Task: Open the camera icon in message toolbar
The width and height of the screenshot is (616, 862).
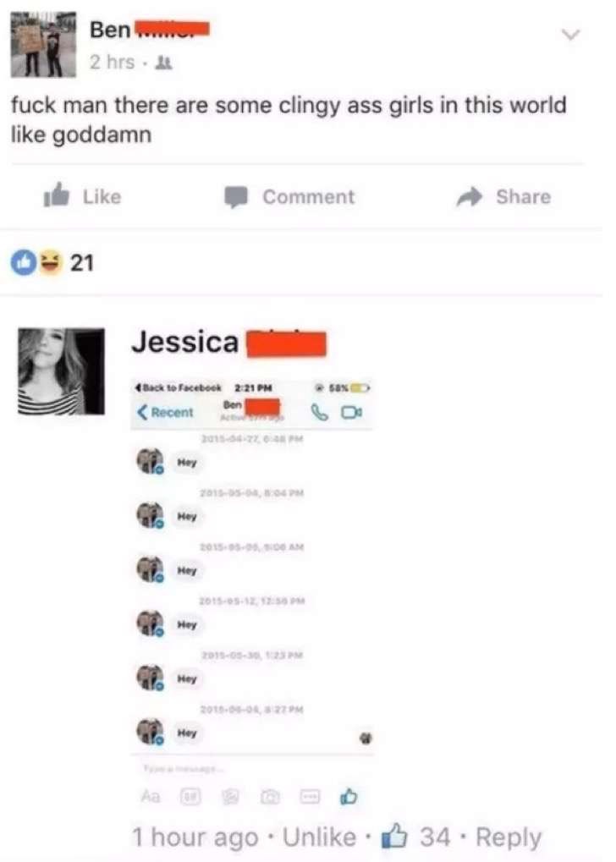Action: tap(270, 797)
